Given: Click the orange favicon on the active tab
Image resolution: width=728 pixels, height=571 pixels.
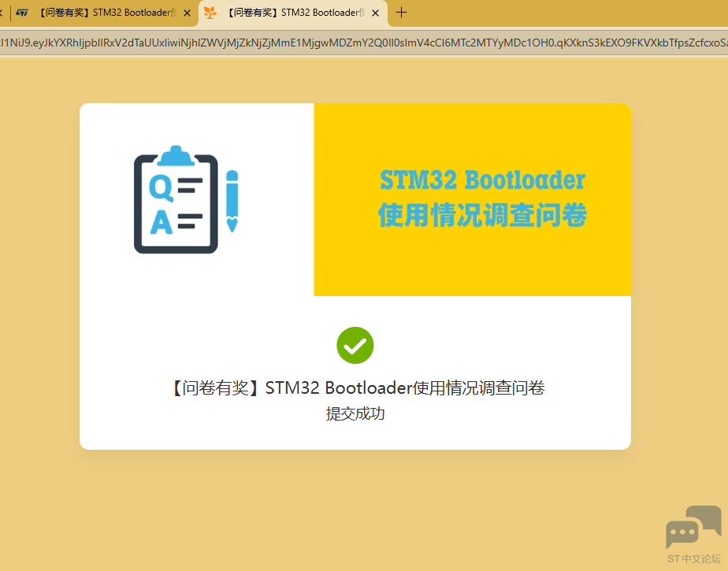Looking at the screenshot, I should tap(210, 13).
